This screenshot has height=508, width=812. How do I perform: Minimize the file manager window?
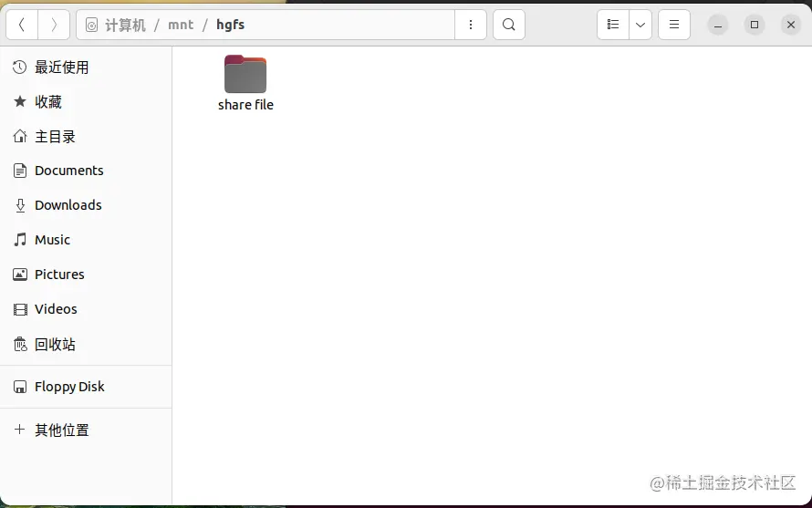tap(718, 25)
